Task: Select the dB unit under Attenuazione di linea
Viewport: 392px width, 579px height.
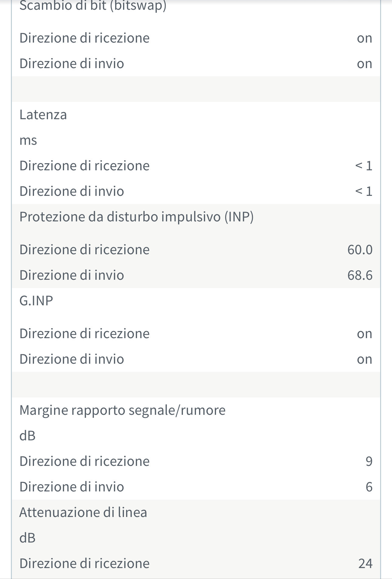Action: pos(28,538)
